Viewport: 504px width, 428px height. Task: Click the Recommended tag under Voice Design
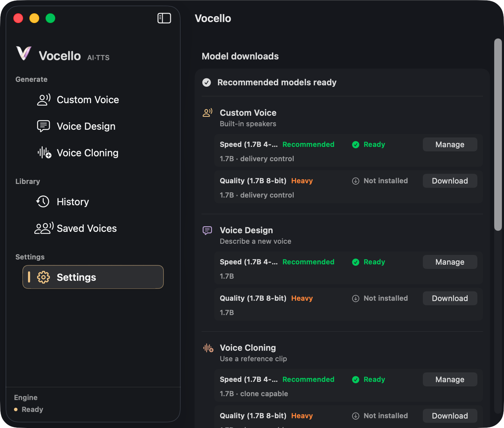pos(308,262)
